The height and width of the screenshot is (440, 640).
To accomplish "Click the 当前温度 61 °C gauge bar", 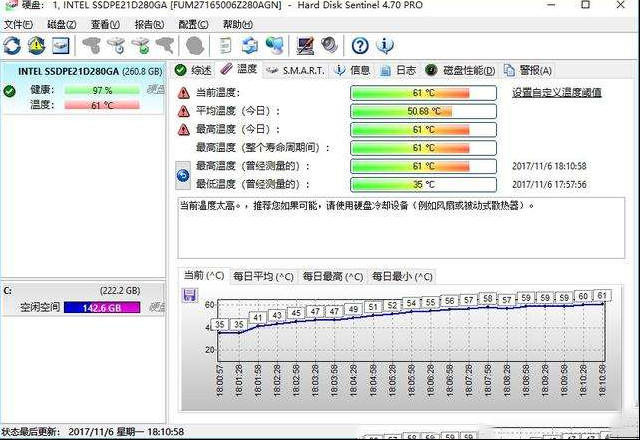I will (423, 93).
